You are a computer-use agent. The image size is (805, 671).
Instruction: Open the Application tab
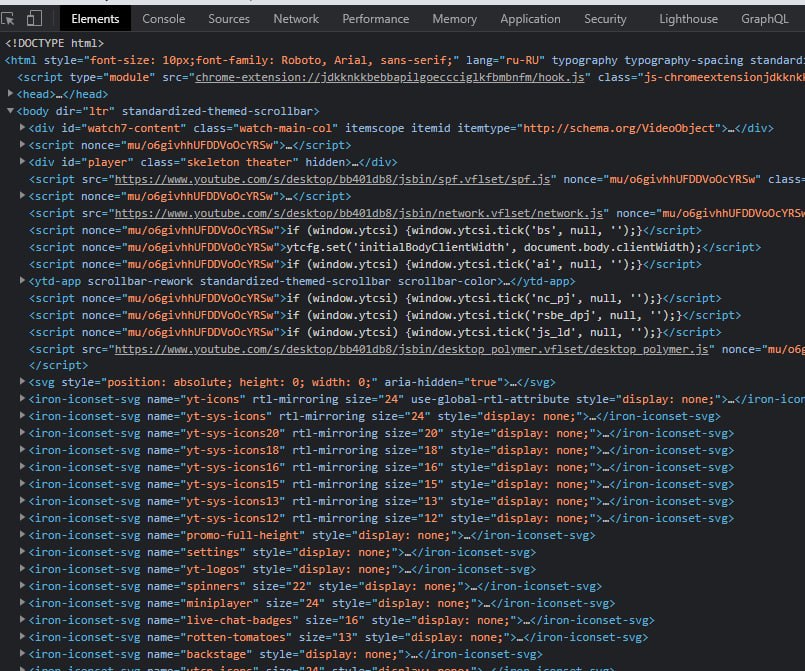[530, 19]
